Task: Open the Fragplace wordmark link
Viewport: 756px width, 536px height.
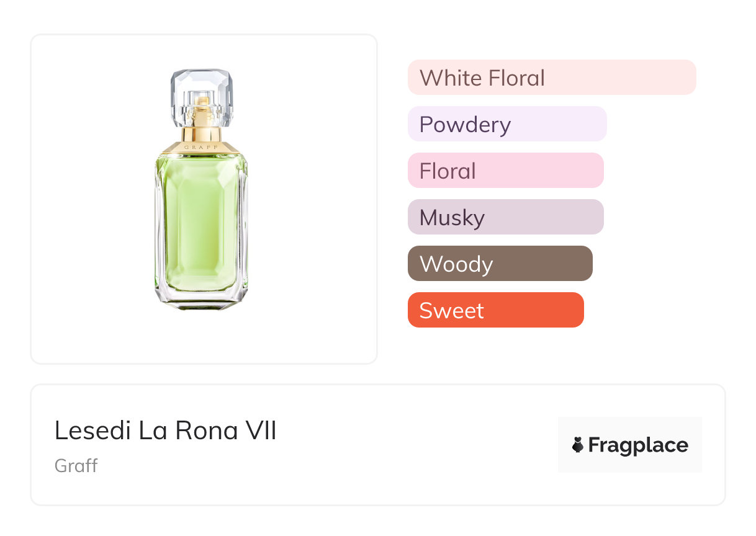Action: coord(638,445)
